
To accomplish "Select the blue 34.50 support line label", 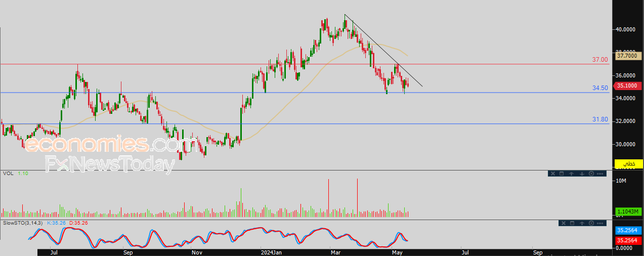I will [x=600, y=88].
